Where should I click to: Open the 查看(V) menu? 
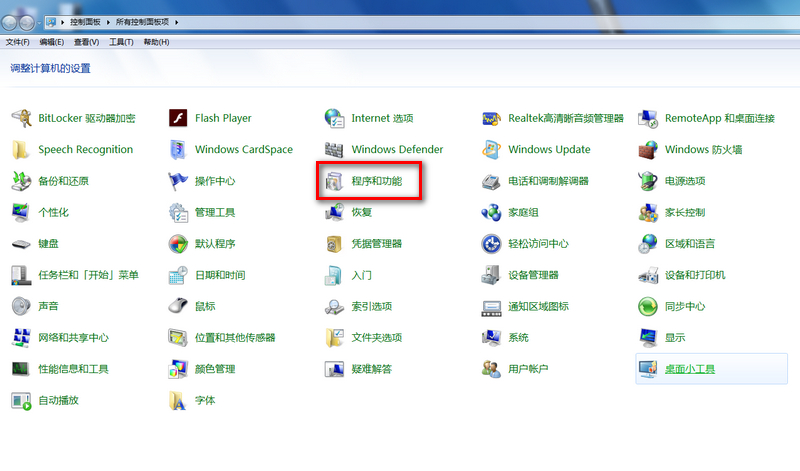(86, 42)
